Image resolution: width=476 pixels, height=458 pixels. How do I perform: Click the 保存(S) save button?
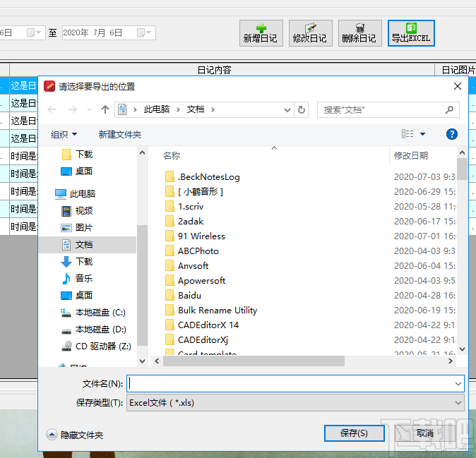point(355,433)
